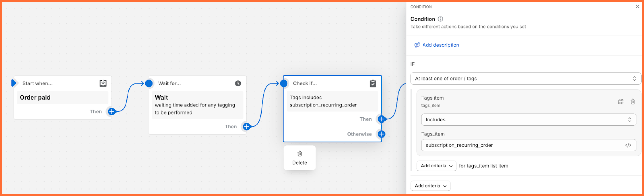Open the bottom Add criteria dropdown
The image size is (644, 196).
click(x=430, y=186)
